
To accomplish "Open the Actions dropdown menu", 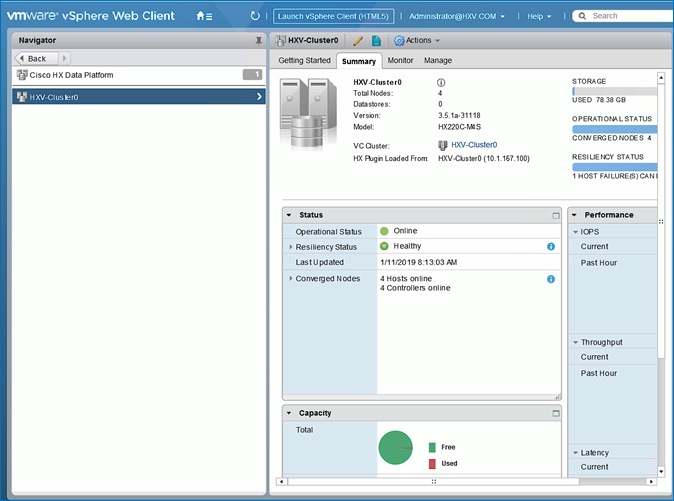I will pyautogui.click(x=417, y=40).
